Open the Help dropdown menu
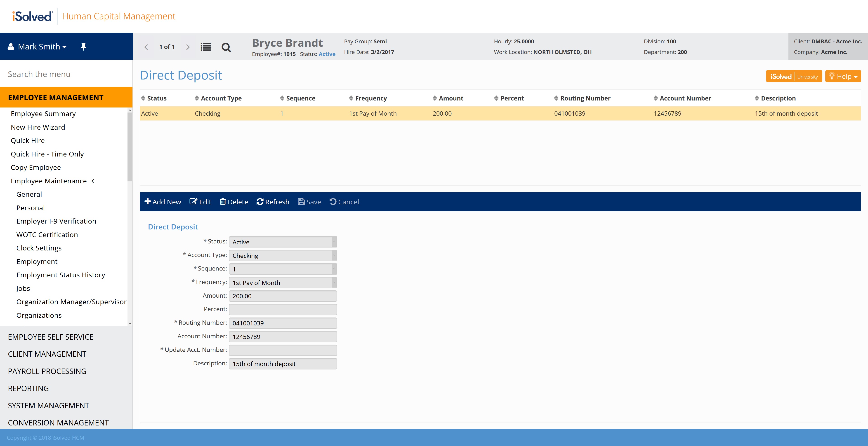Viewport: 868px width, 446px height. 843,76
